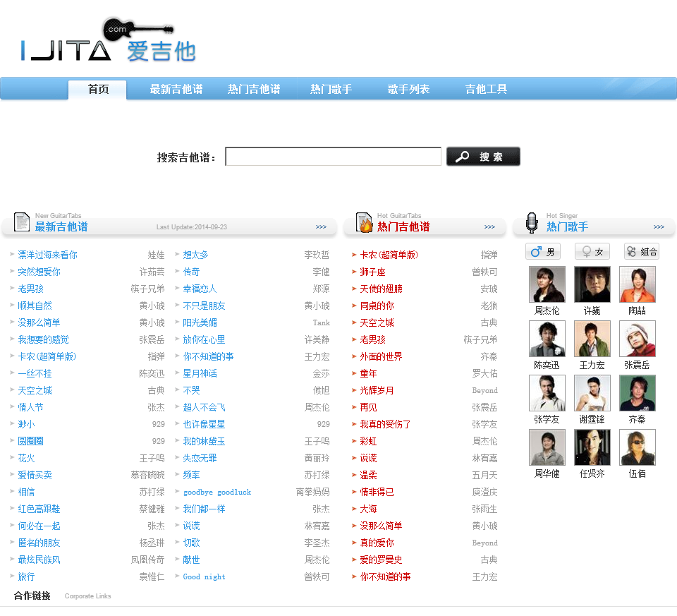Open the 首页 tab

[x=97, y=90]
